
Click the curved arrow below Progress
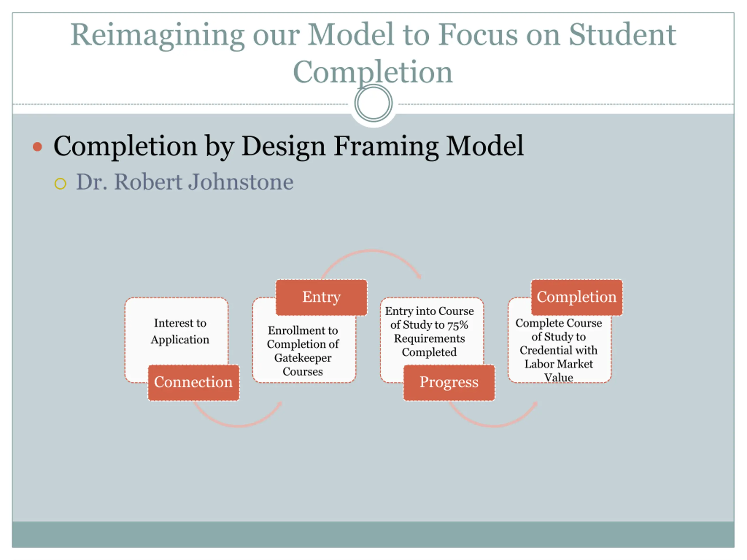493,415
